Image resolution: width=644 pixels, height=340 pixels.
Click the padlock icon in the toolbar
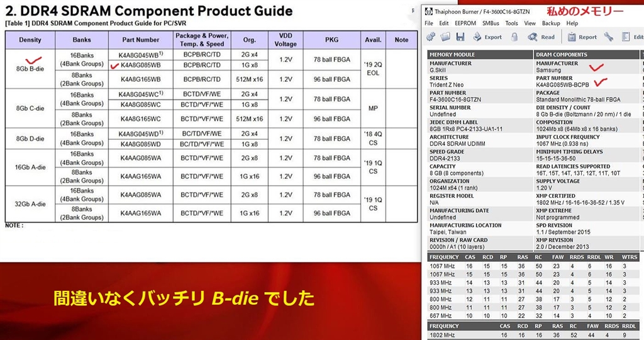(514, 37)
